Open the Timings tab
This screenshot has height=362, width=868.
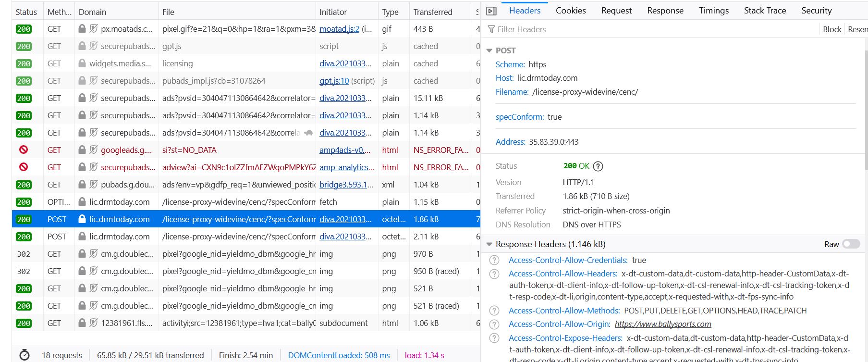click(713, 11)
